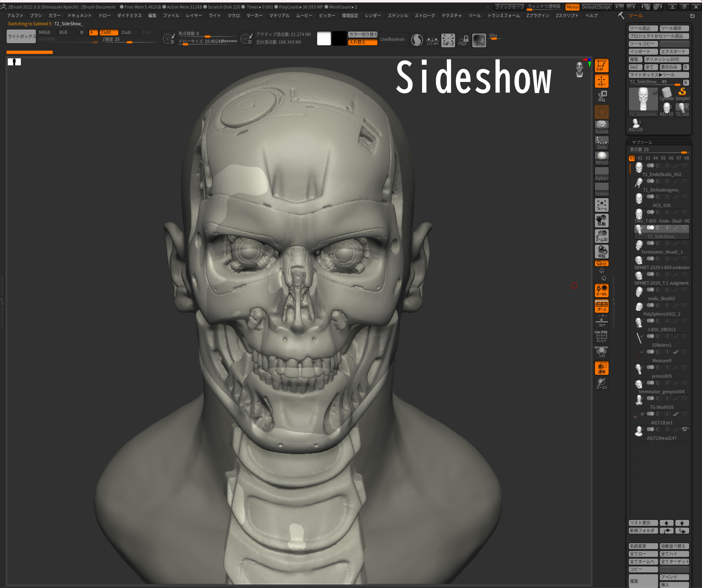
Task: Expand folder arrow on 20Rulers1 subtool
Action: pos(642,336)
